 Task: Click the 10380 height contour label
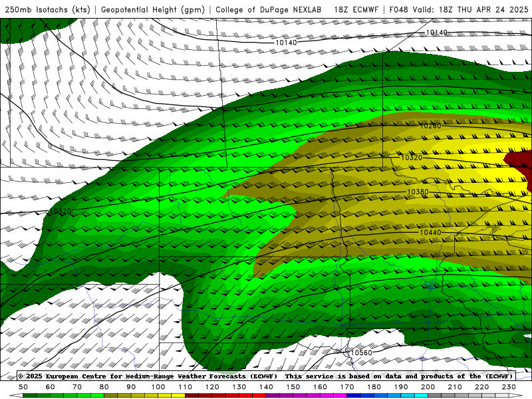(418, 192)
